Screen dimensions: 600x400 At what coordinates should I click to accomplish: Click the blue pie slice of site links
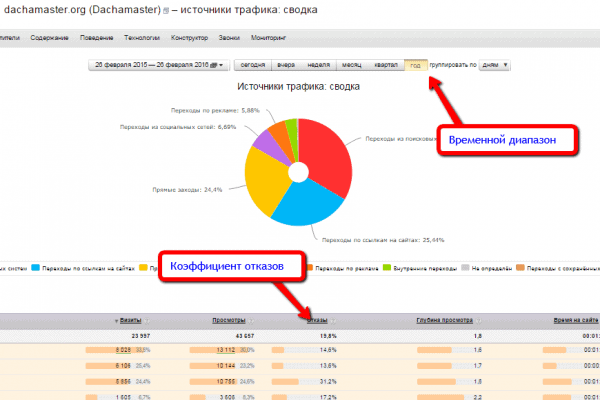[x=306, y=203]
